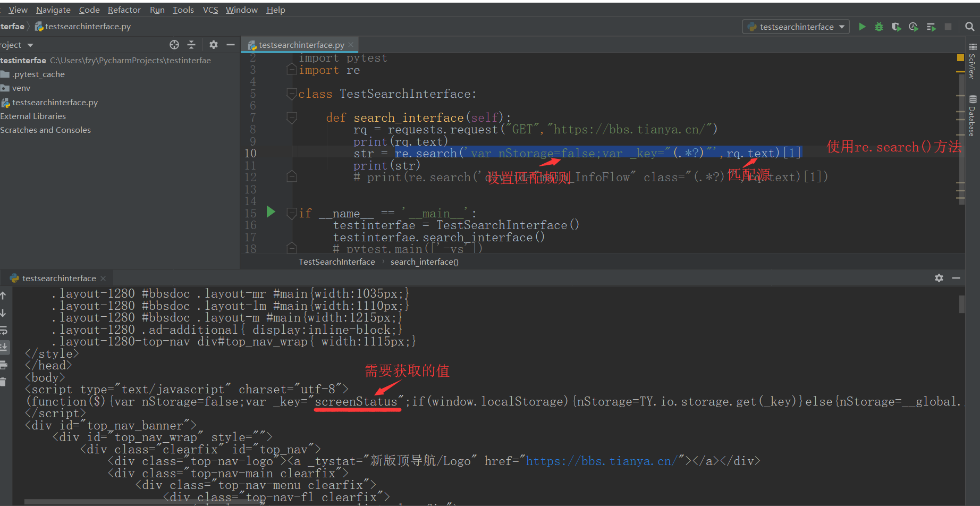Click the https://bbs.tianya.cn link in output

pos(601,460)
